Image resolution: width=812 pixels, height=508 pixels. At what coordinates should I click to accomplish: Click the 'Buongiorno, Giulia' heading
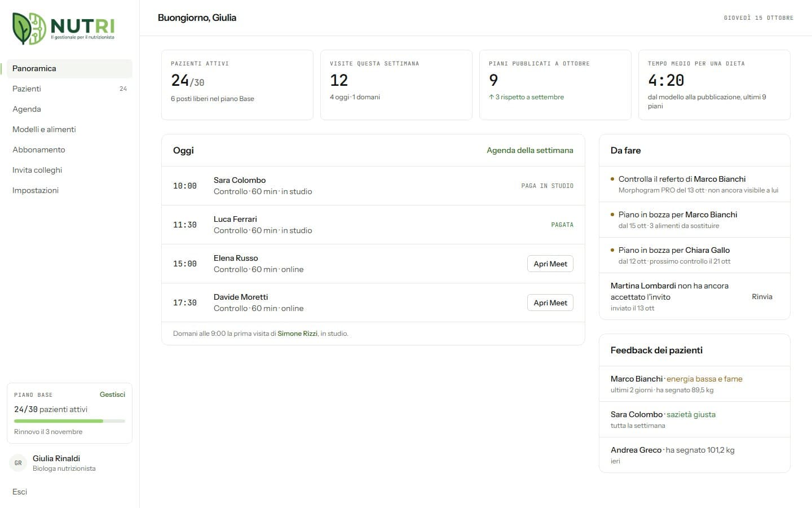tap(197, 17)
